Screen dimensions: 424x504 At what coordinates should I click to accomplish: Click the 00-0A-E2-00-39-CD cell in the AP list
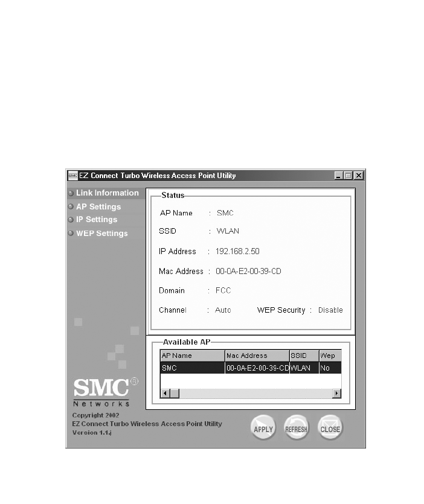(257, 368)
